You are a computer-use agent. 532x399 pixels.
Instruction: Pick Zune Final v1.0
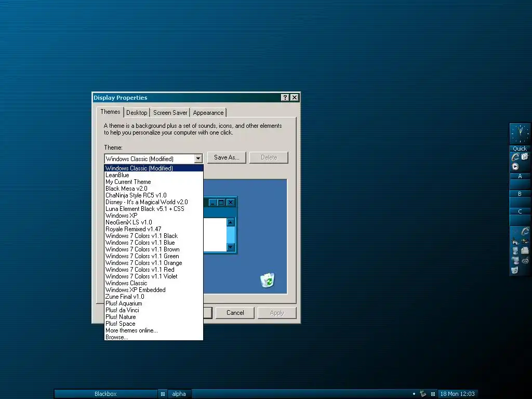tap(154, 297)
